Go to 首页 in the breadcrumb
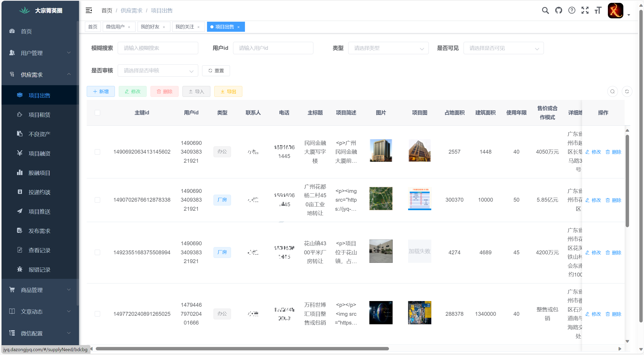This screenshot has width=644, height=355. 107,11
